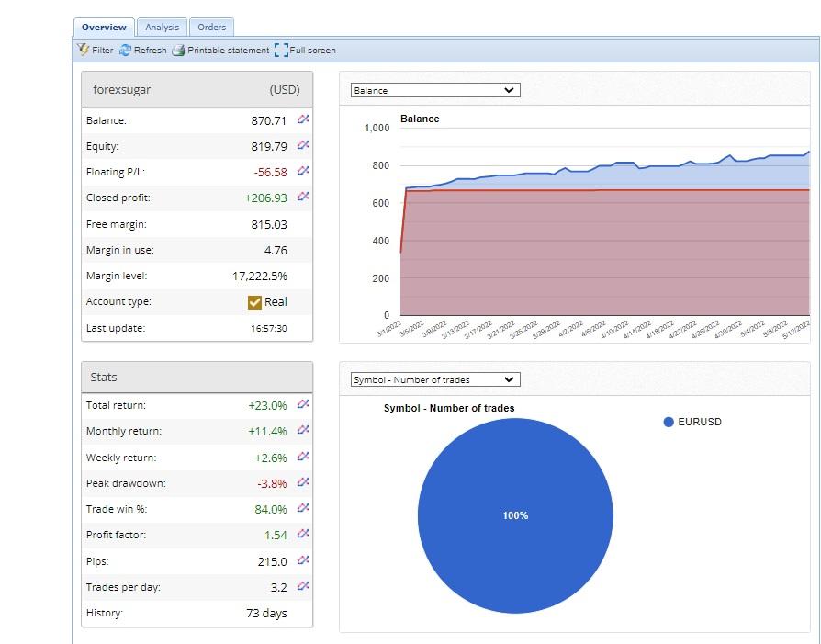Click the Printable statement printer icon
The image size is (821, 644).
click(178, 51)
